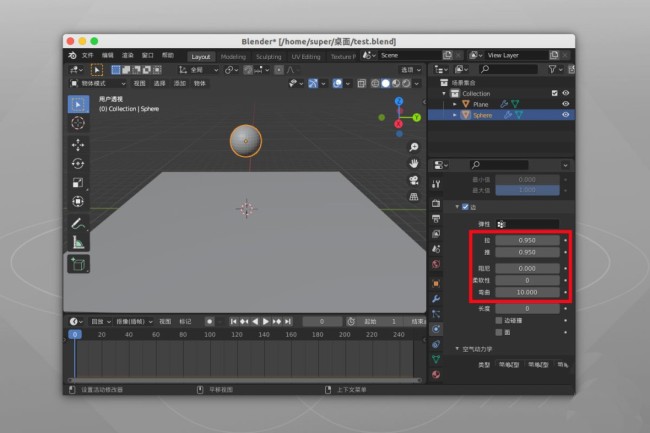The width and height of the screenshot is (650, 433).
Task: Click the 弯曲 value field showing 10.000
Action: click(527, 293)
